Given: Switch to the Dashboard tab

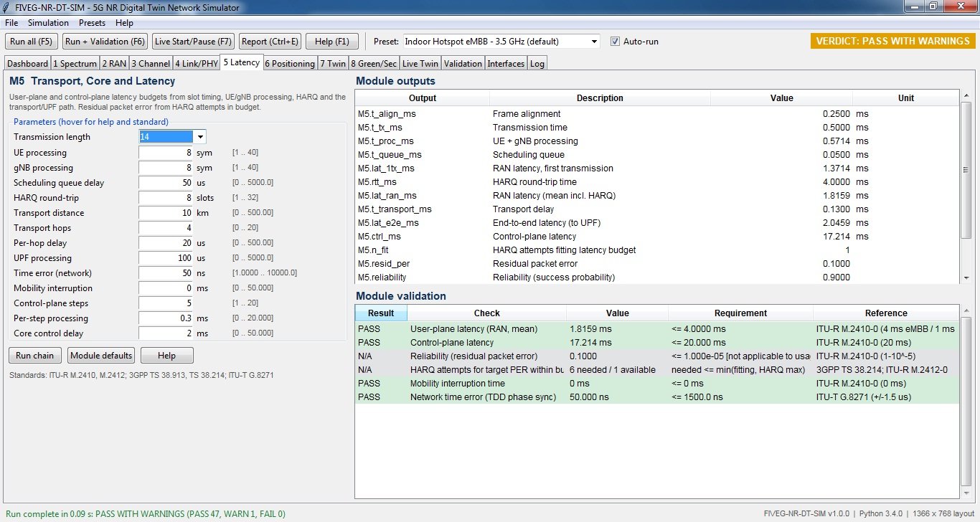Looking at the screenshot, I should click(28, 63).
